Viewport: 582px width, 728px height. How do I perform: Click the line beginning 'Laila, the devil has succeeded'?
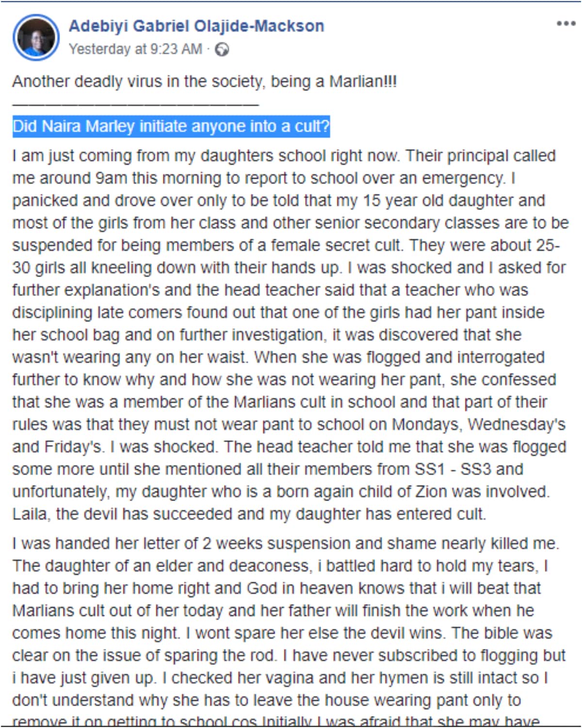pos(249,513)
